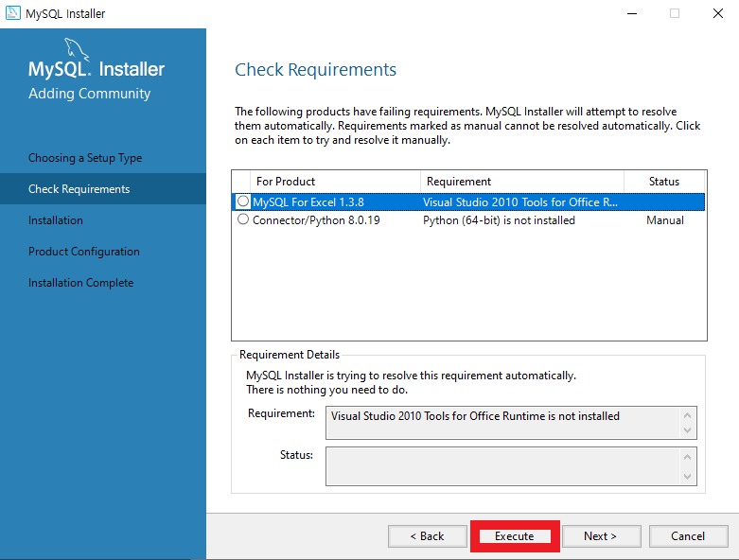Image resolution: width=739 pixels, height=560 pixels.
Task: Cancel the MySQL installation
Action: (688, 536)
